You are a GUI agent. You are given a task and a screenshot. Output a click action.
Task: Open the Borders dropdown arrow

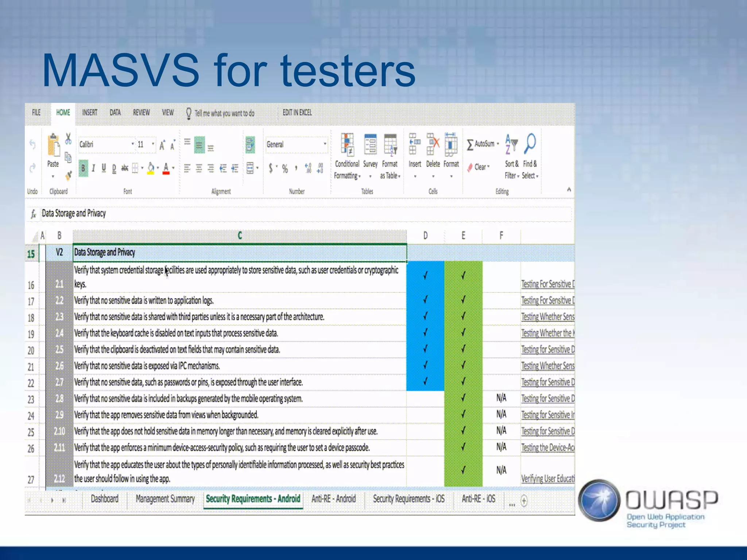click(x=142, y=168)
